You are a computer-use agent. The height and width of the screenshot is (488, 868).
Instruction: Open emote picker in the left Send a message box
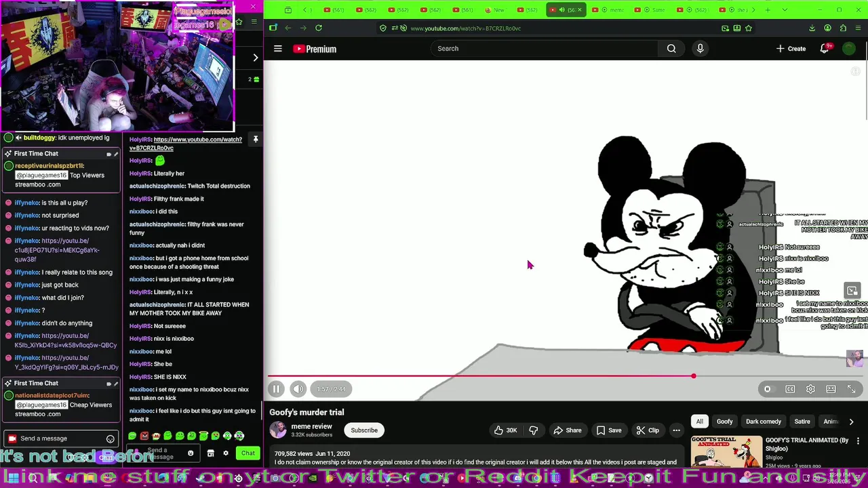(x=110, y=439)
